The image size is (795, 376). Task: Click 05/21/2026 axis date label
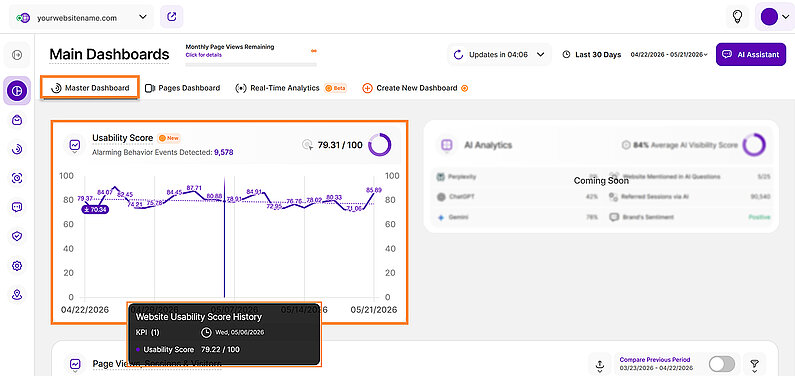point(374,310)
